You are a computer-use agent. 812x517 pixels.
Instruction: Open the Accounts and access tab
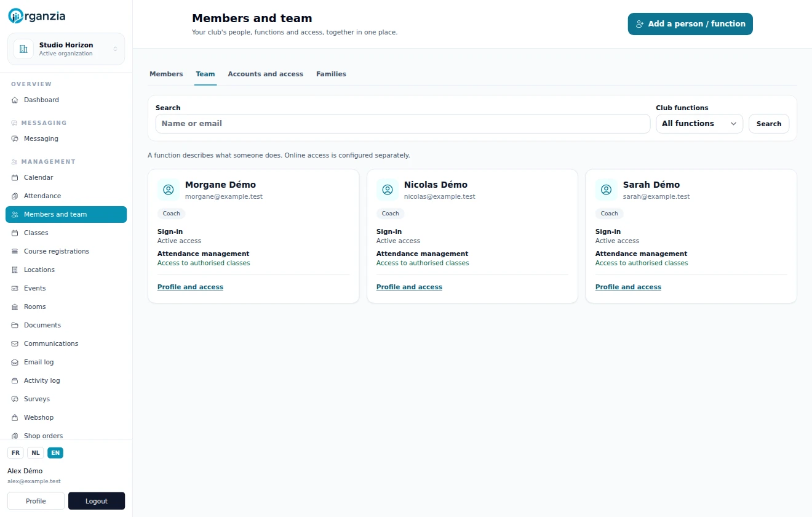coord(266,74)
